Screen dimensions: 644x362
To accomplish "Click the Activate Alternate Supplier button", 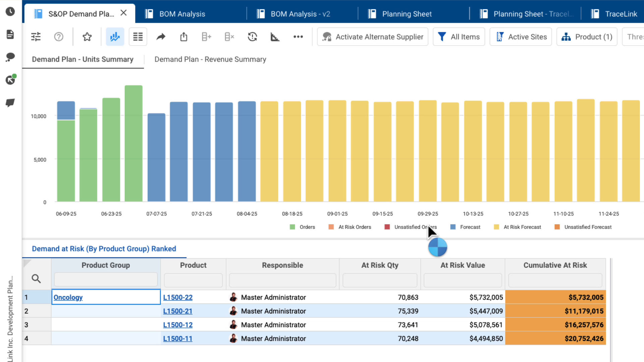I will pyautogui.click(x=373, y=37).
